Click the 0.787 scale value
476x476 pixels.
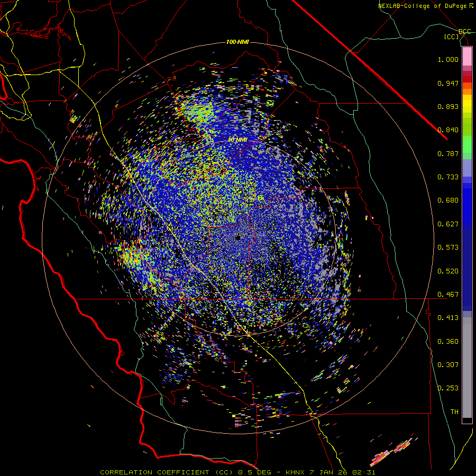click(x=448, y=153)
